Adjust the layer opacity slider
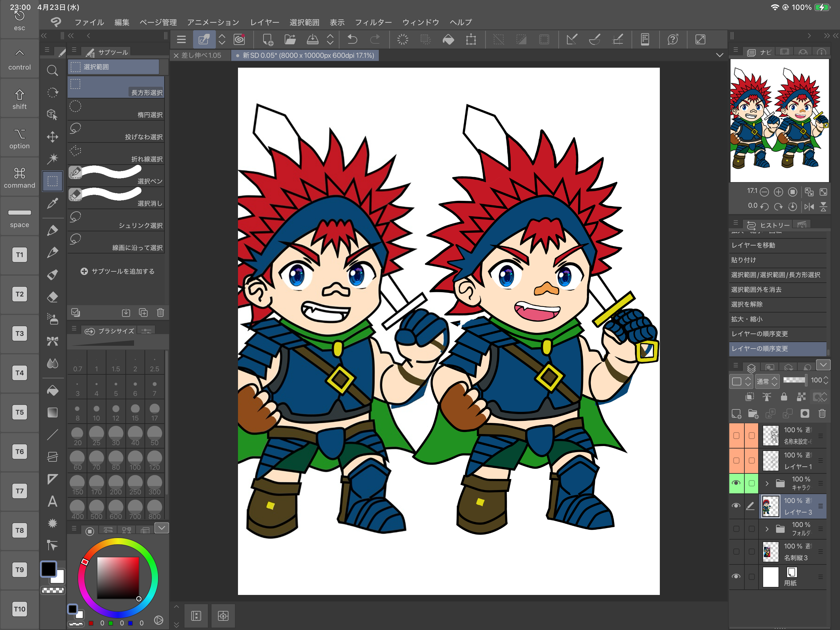The height and width of the screenshot is (630, 840). (x=794, y=380)
